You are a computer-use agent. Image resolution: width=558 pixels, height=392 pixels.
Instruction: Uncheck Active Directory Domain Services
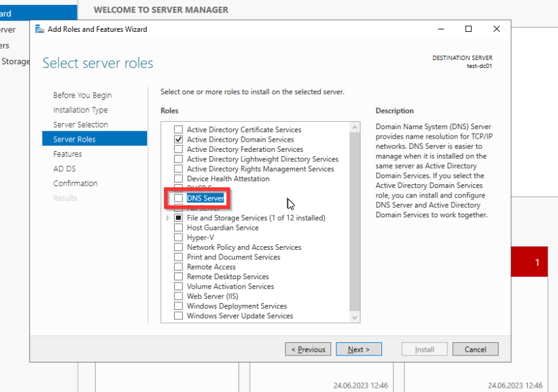(x=178, y=139)
